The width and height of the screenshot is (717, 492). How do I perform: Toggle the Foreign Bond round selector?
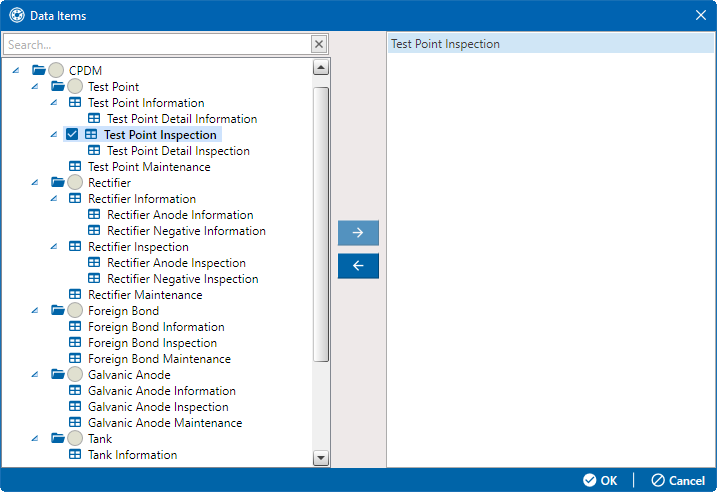click(75, 310)
